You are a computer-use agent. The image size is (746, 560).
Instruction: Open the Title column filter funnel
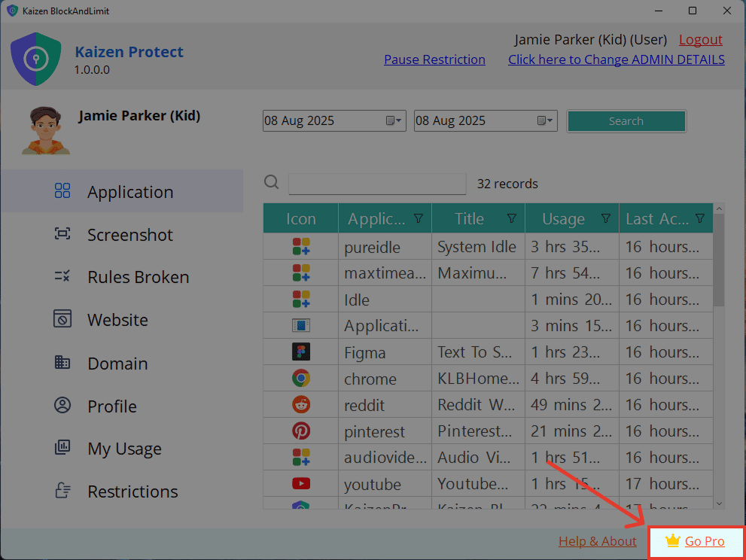click(x=512, y=218)
